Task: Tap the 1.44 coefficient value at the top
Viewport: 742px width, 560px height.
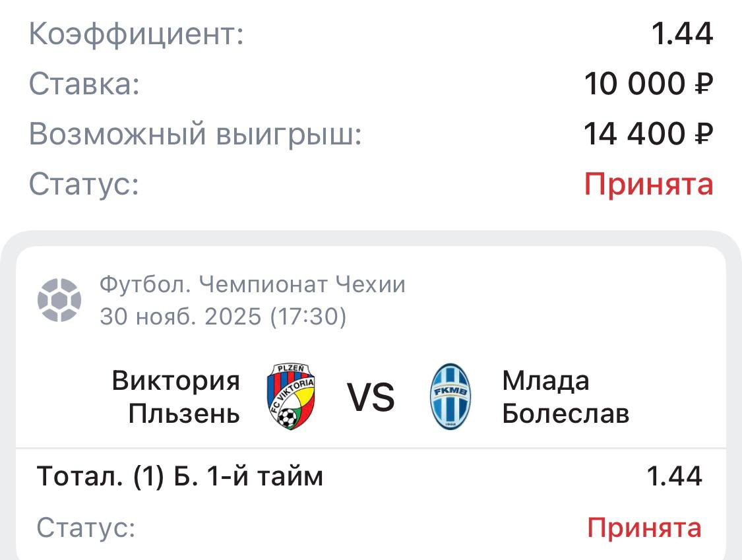Action: (682, 34)
